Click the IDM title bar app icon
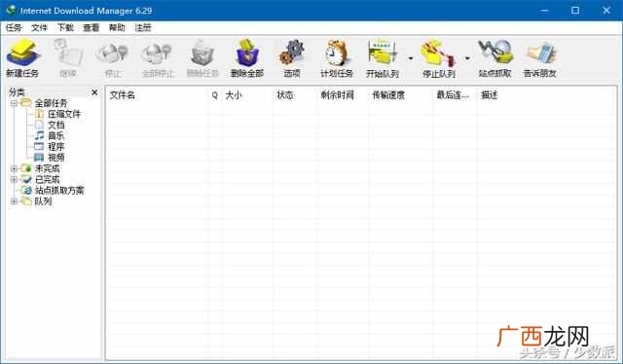The width and height of the screenshot is (623, 364). click(x=11, y=10)
